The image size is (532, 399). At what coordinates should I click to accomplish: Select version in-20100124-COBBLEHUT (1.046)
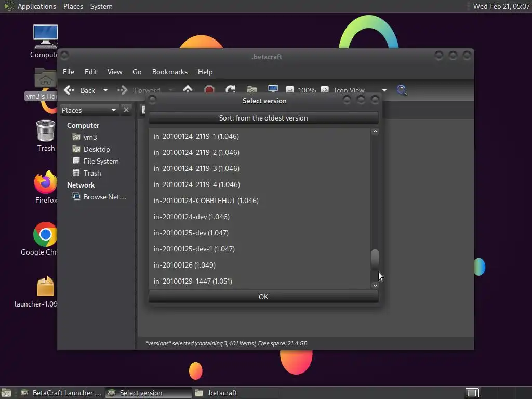point(260,201)
